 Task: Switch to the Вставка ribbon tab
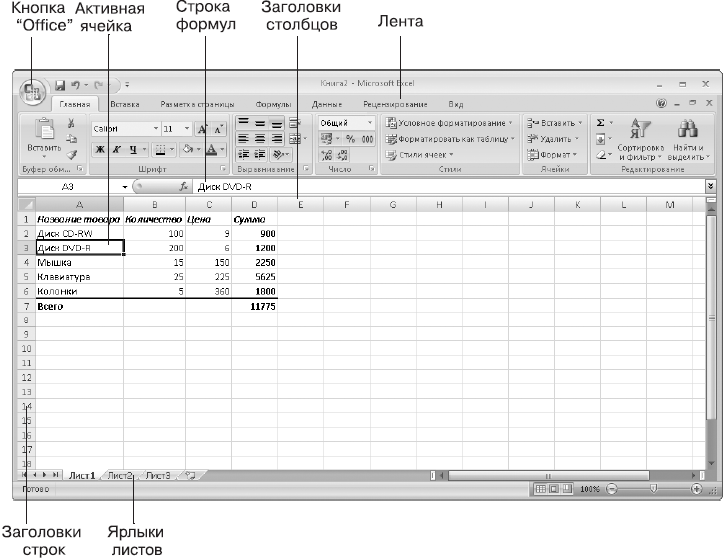tap(125, 104)
